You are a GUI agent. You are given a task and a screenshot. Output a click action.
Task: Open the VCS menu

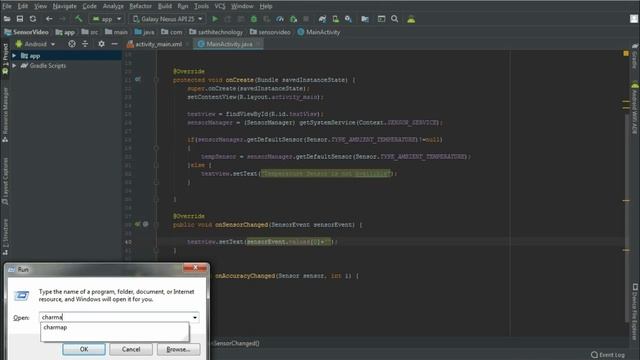[x=220, y=6]
